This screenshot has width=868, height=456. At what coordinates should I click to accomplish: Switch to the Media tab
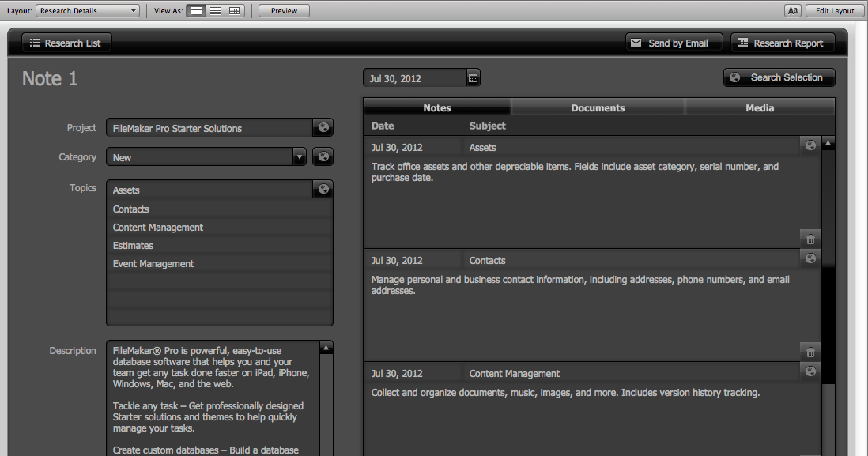(x=760, y=106)
